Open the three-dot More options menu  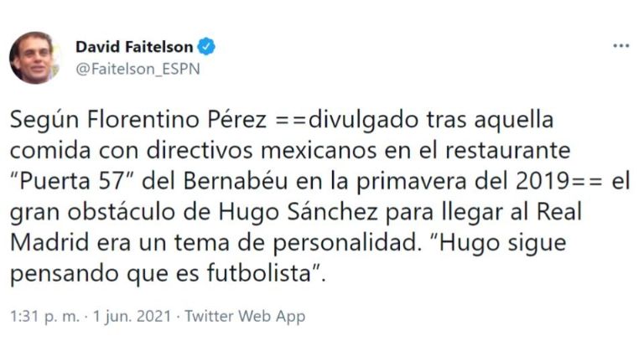click(621, 45)
